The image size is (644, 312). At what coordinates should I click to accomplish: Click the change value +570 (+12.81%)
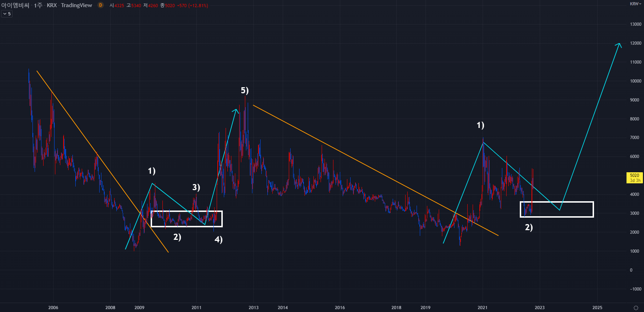click(193, 5)
